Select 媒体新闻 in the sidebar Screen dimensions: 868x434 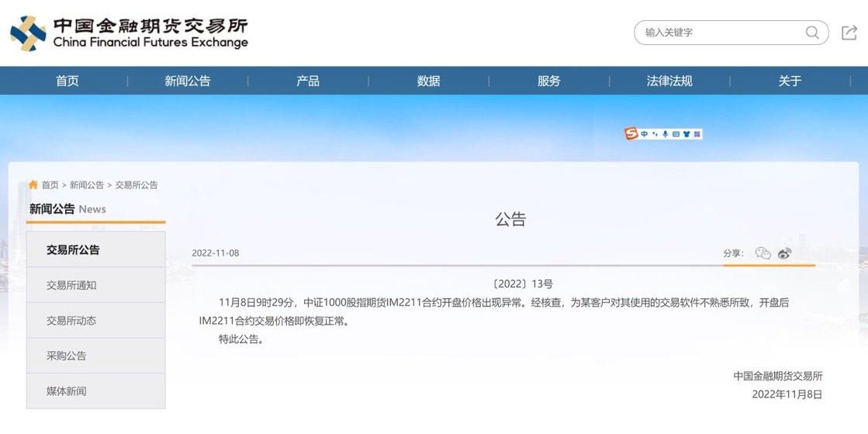[95, 391]
